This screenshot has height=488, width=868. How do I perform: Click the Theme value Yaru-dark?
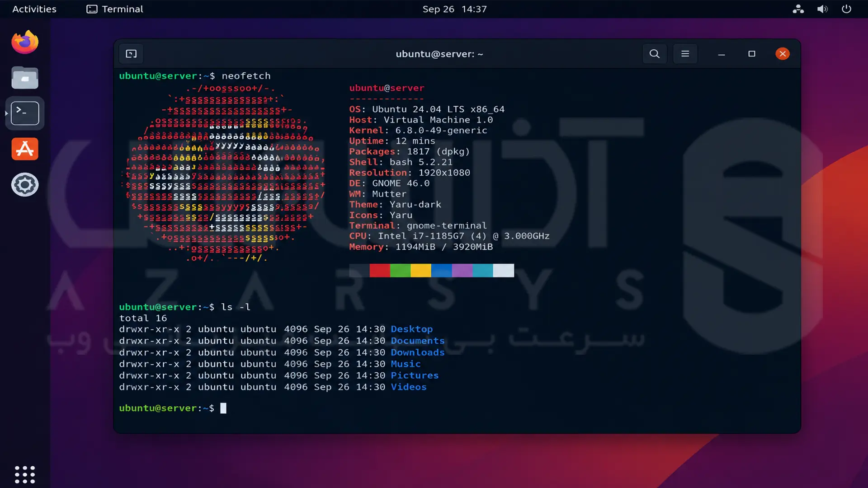(x=415, y=204)
